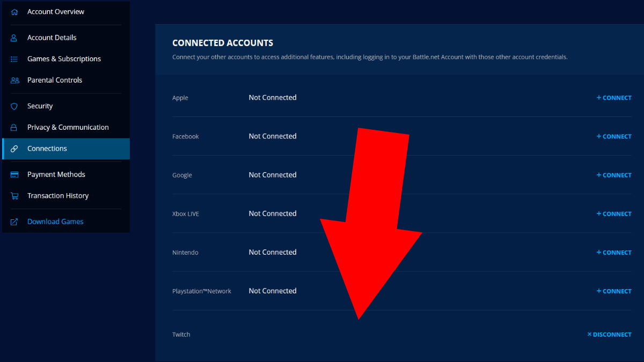The image size is (644, 362).
Task: Click the Games & Subscriptions list icon
Action: click(14, 59)
